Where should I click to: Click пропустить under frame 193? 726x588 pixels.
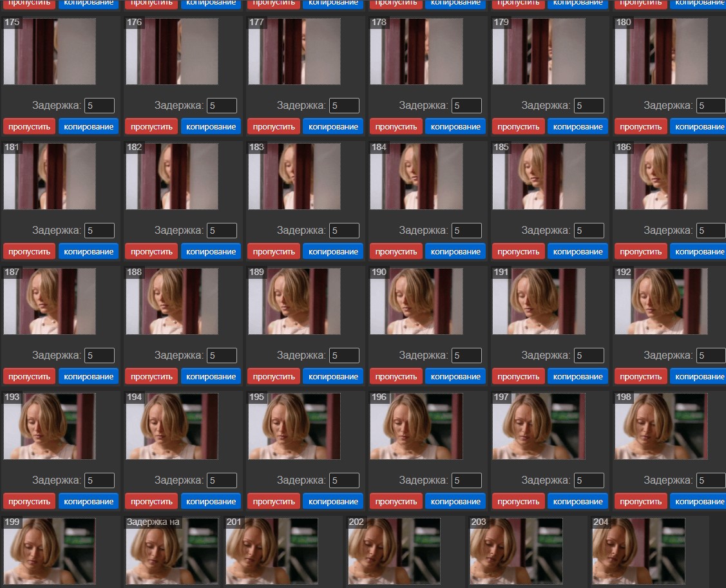[x=29, y=502]
